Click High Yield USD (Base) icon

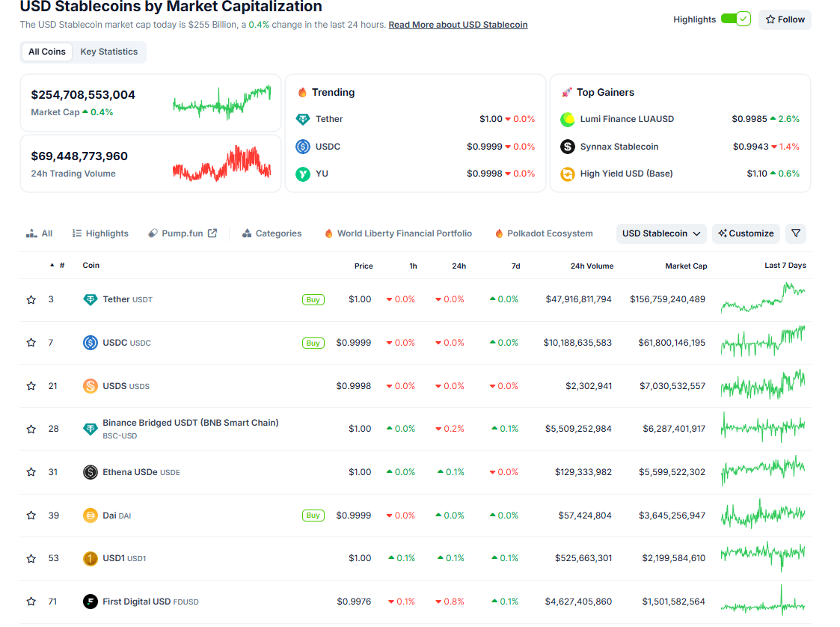(567, 174)
